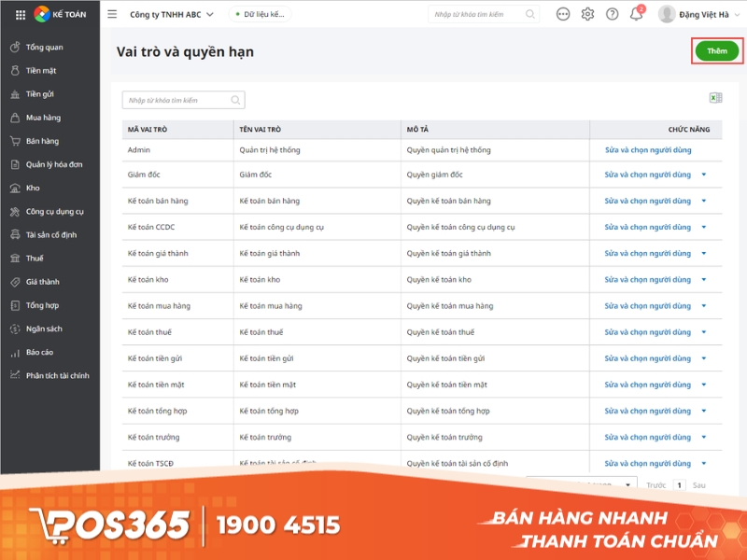Click the table search keyword field

(177, 98)
